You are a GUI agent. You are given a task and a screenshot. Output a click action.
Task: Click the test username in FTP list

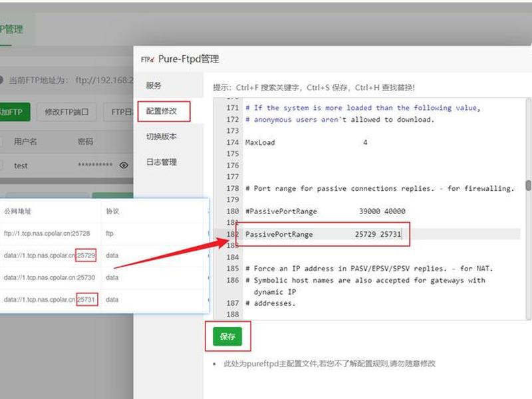21,166
